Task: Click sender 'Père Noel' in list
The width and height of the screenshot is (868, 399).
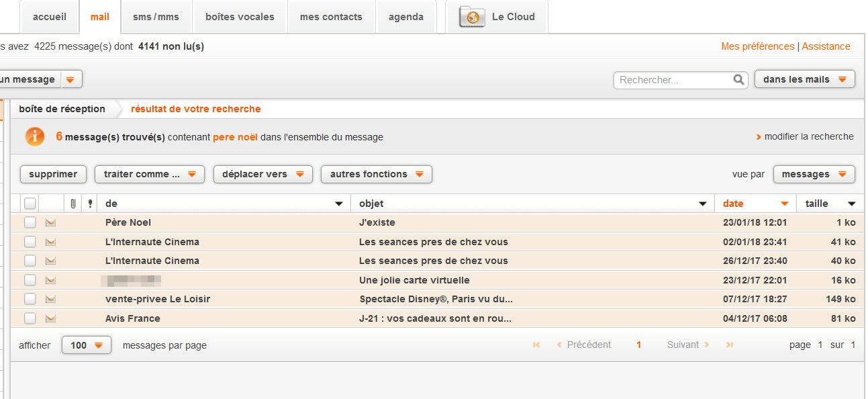Action: point(128,222)
